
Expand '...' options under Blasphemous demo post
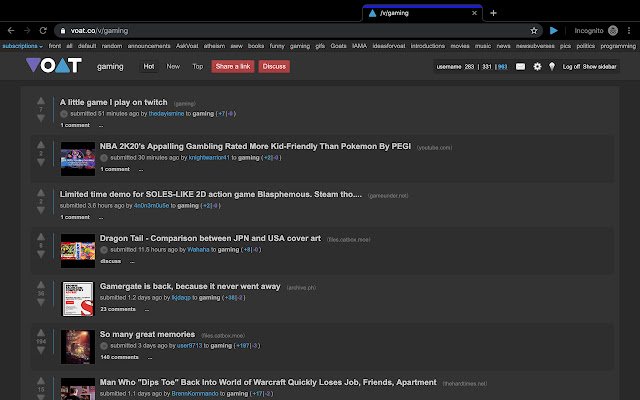click(x=101, y=217)
